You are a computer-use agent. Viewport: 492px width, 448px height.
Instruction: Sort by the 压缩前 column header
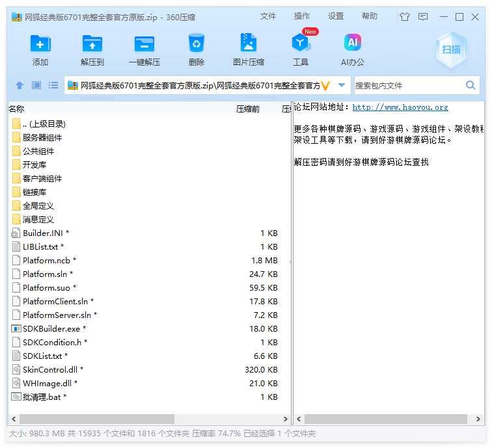[x=248, y=109]
